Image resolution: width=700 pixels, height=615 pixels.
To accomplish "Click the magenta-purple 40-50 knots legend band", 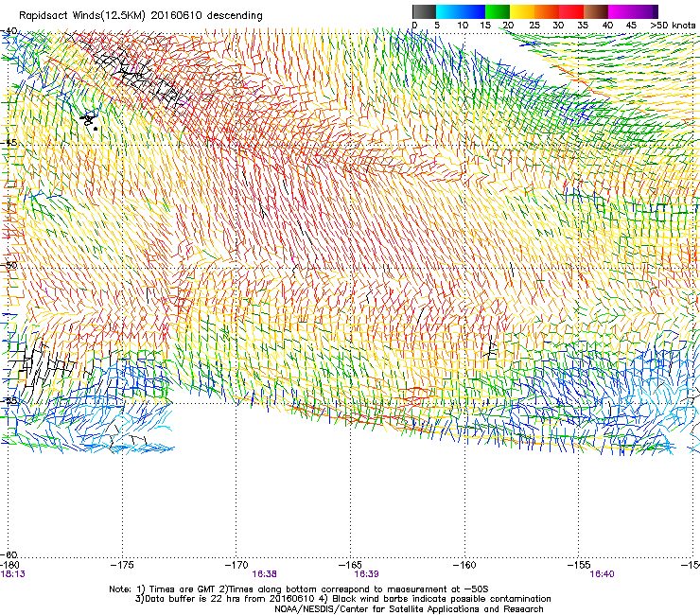I will point(633,11).
